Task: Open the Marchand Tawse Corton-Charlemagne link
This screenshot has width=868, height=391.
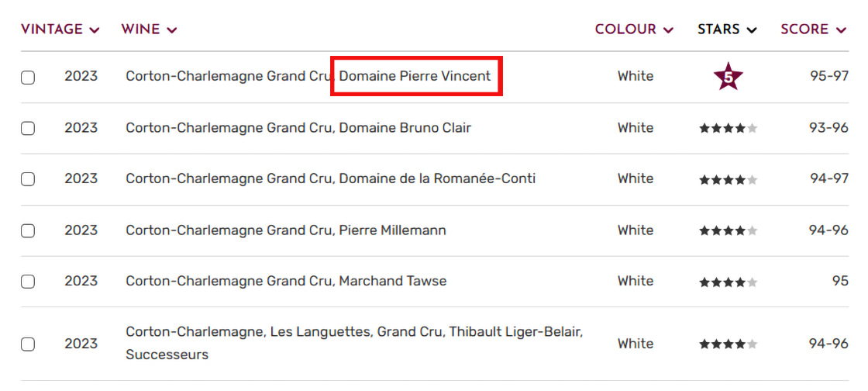Action: coord(286,281)
